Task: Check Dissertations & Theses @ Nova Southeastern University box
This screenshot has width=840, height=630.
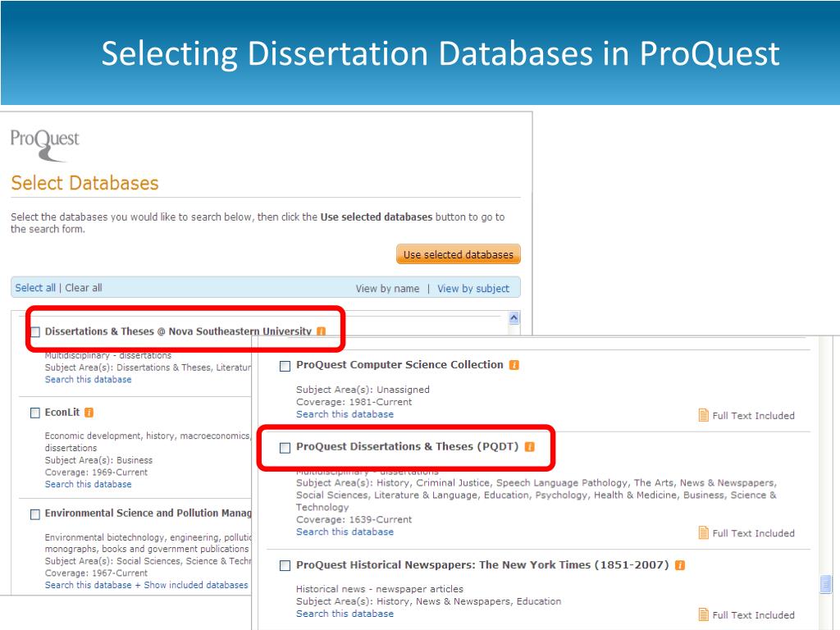Action: click(x=35, y=332)
